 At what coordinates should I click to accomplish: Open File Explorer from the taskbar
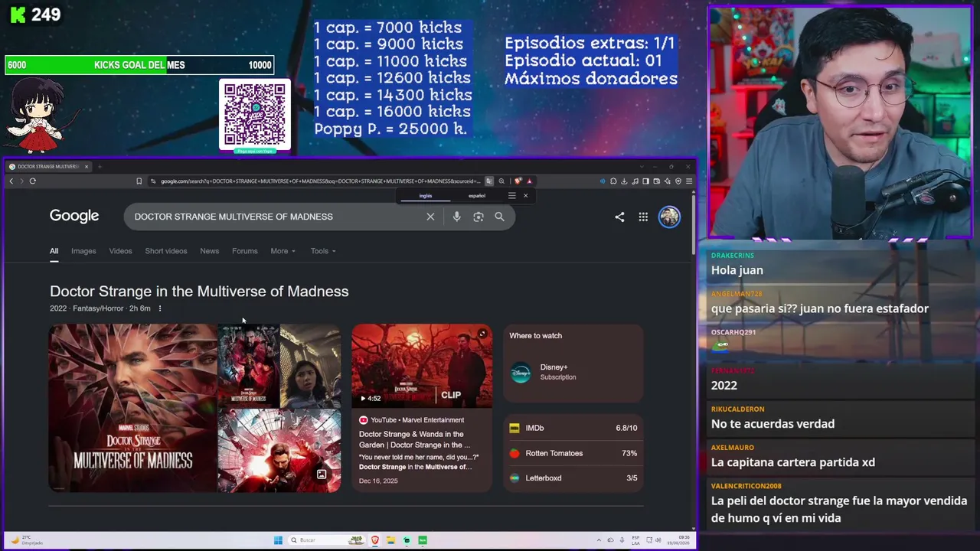pos(390,540)
